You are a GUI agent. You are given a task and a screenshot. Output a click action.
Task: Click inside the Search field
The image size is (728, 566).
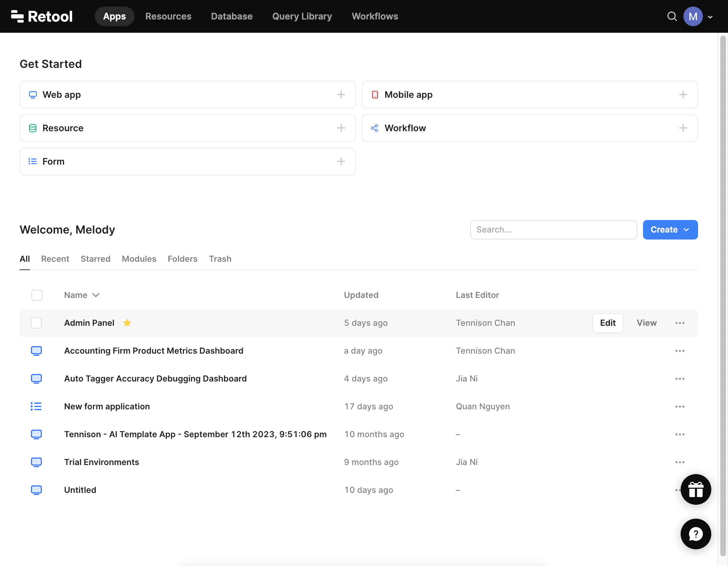[x=553, y=229]
